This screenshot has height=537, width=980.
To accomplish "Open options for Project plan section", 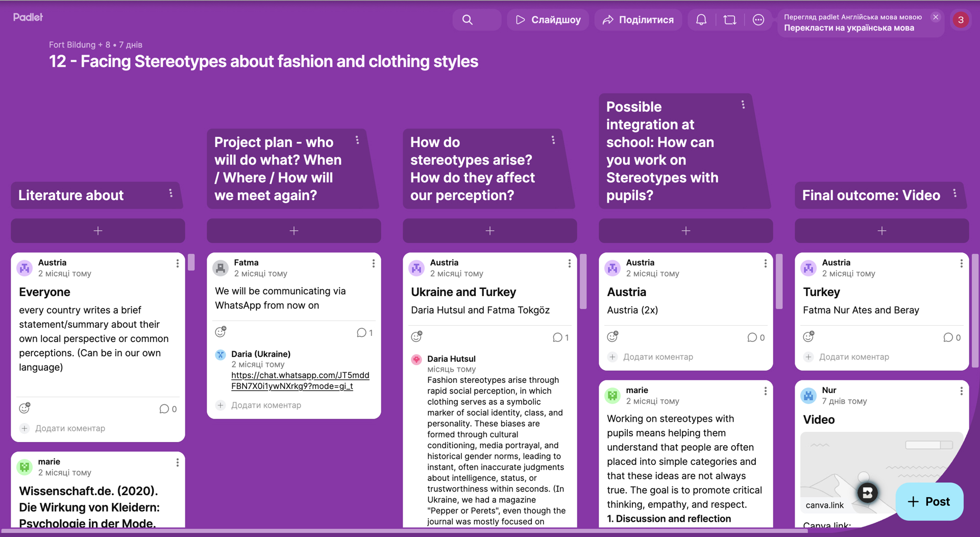I will [x=357, y=140].
